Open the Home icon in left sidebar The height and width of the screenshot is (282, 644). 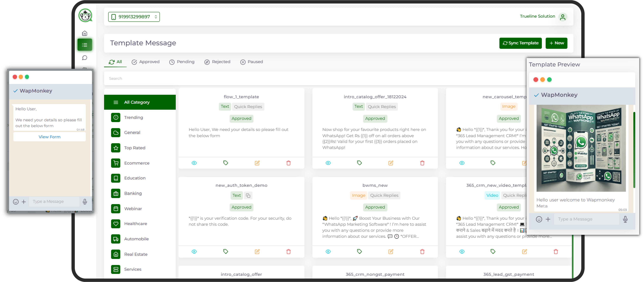pos(85,33)
